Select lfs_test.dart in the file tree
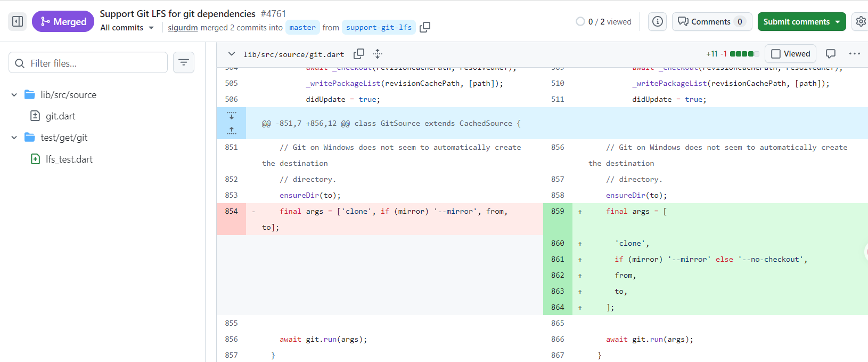 coord(69,159)
